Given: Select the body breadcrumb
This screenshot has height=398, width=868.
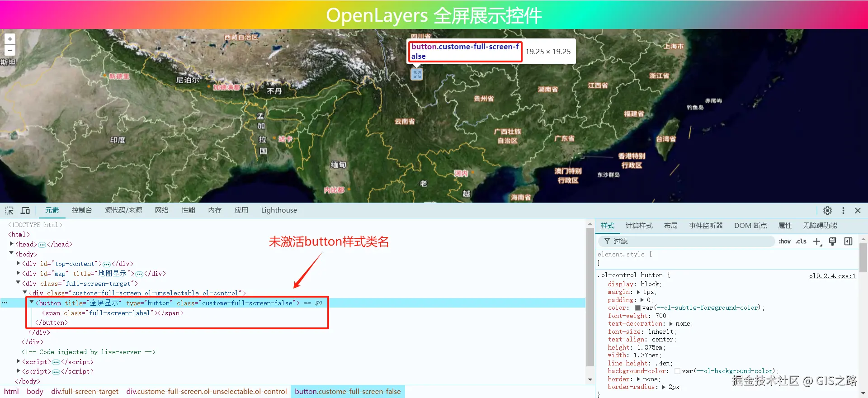Looking at the screenshot, I should click(x=35, y=392).
